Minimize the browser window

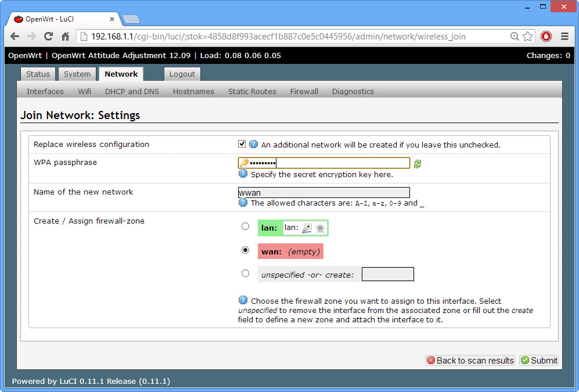coord(527,6)
